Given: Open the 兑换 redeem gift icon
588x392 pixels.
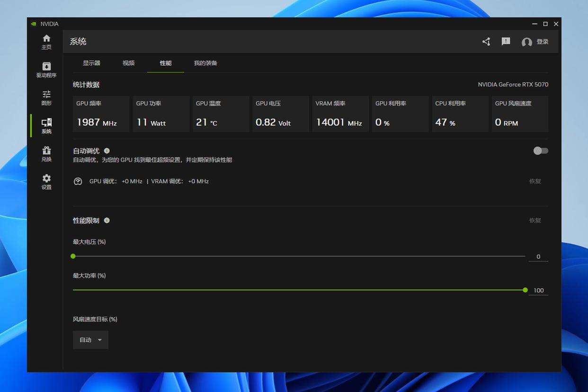Looking at the screenshot, I should click(46, 154).
